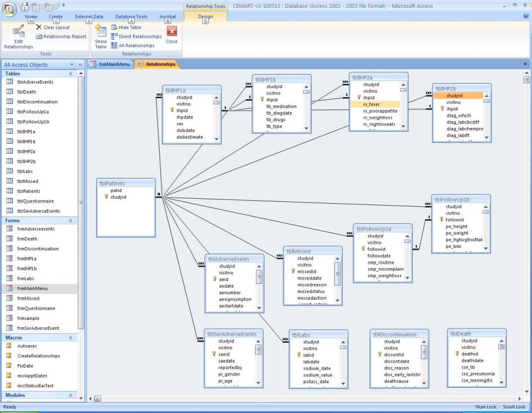Screen dimensions: 532x413
Task: Select frmsample form in navigation pane
Action: (x=40, y=318)
